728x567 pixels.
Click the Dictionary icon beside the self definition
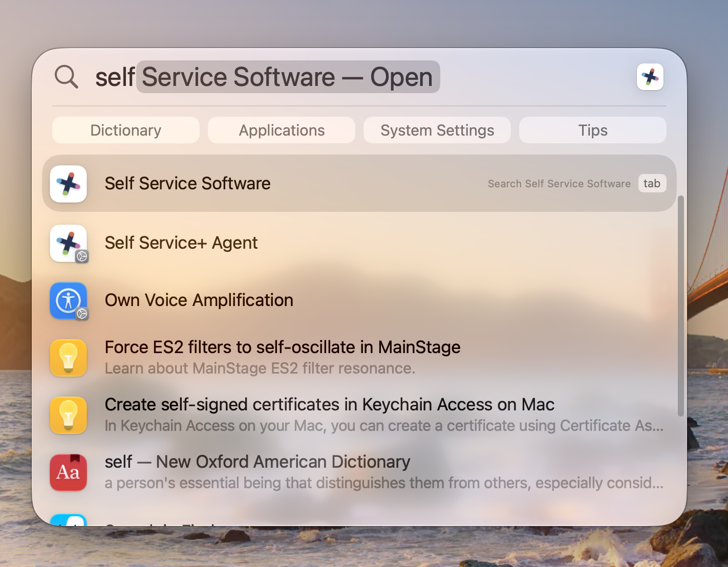pyautogui.click(x=68, y=472)
